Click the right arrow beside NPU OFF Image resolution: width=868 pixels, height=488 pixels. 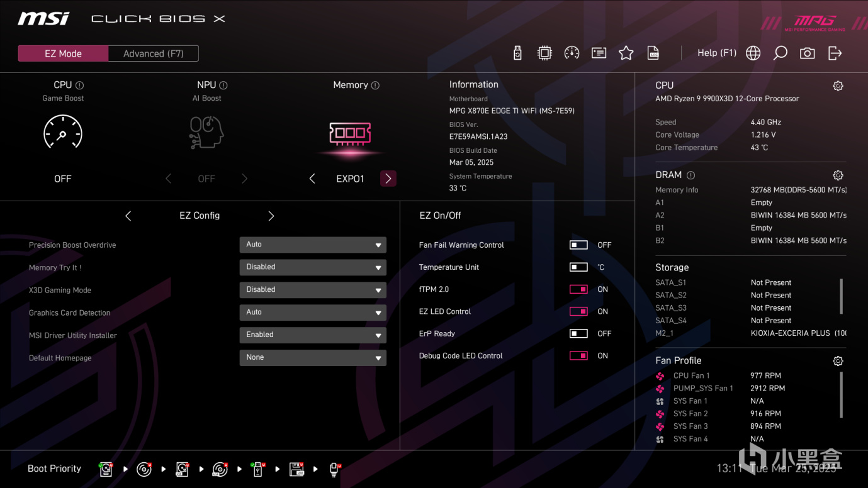[x=244, y=179]
